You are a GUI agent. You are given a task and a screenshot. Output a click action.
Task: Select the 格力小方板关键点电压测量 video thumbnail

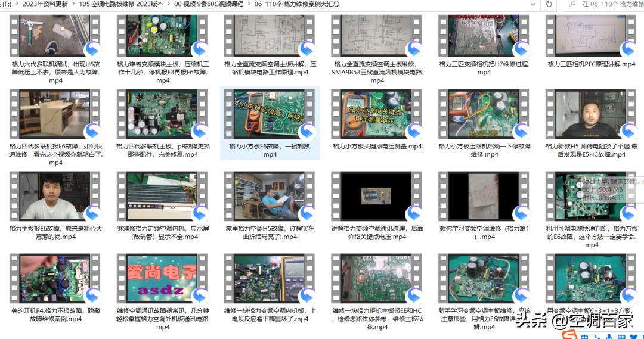pos(377,114)
